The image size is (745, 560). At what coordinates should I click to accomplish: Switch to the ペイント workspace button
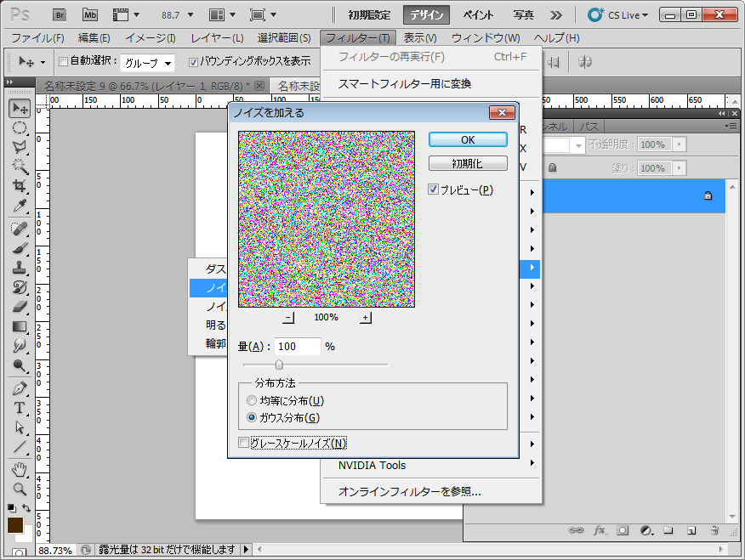pyautogui.click(x=478, y=15)
